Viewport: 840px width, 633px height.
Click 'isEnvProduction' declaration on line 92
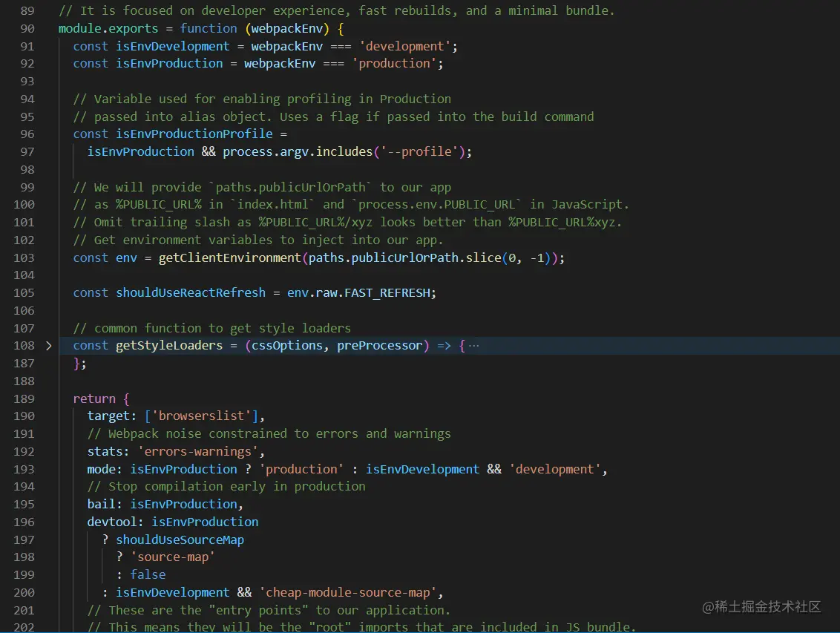[169, 64]
